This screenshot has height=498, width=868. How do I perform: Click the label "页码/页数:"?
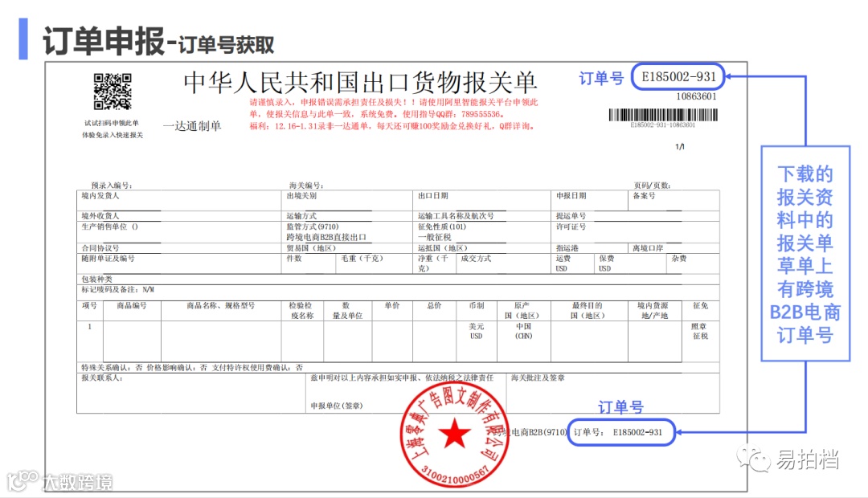click(x=652, y=186)
